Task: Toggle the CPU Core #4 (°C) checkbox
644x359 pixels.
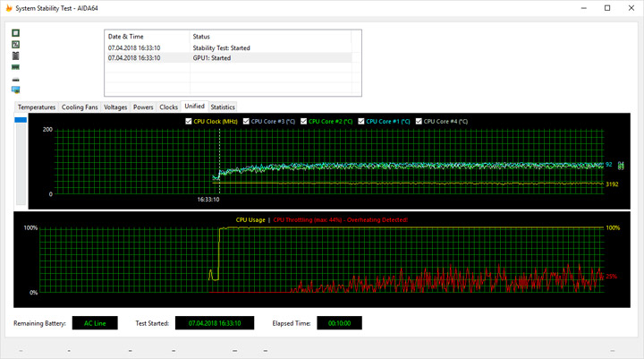Action: [x=419, y=122]
